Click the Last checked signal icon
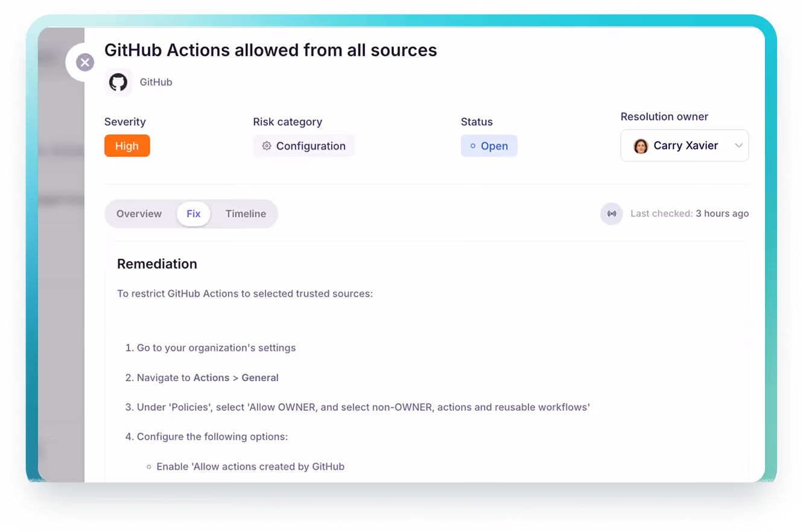This screenshot has width=803, height=532. [x=611, y=214]
